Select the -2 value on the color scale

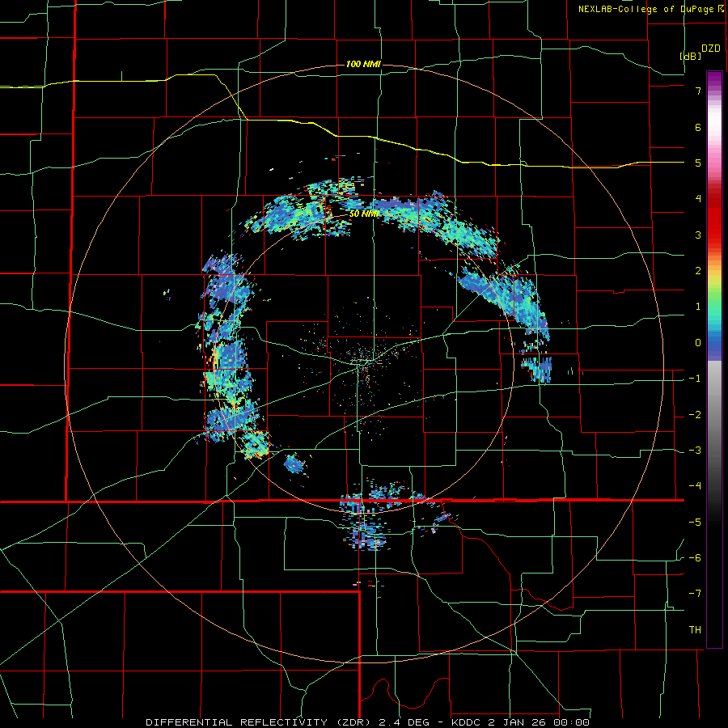pyautogui.click(x=695, y=415)
